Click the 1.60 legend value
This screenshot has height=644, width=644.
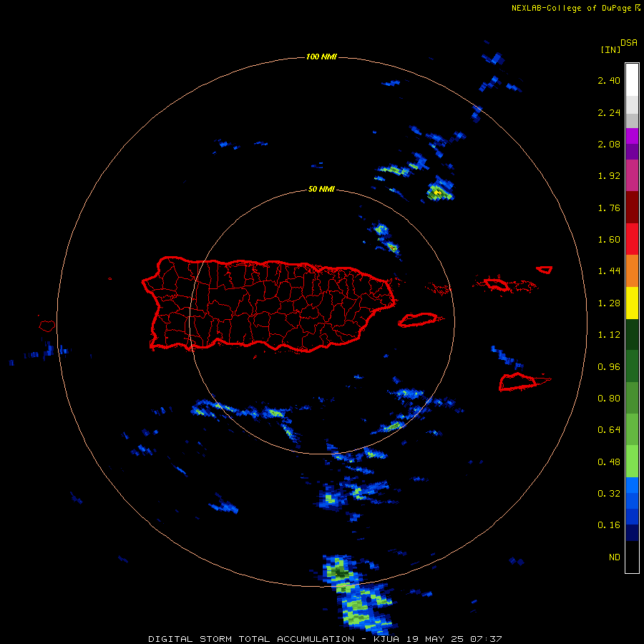609,240
